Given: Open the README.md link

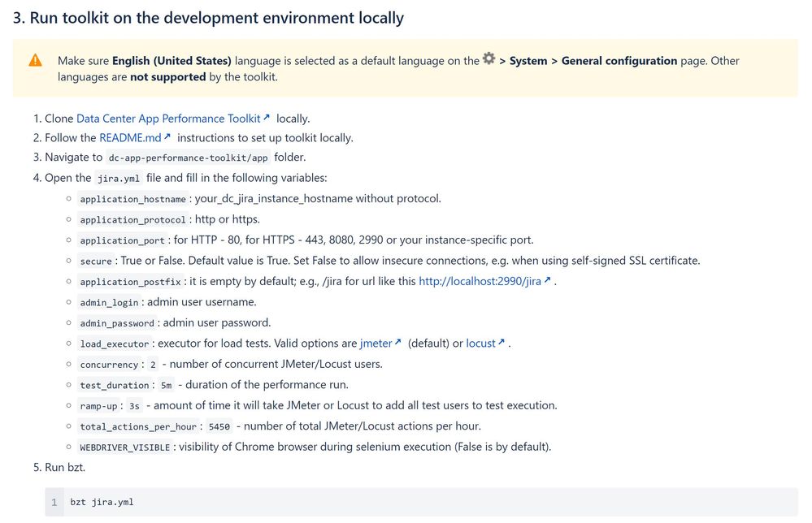Looking at the screenshot, I should coord(131,137).
